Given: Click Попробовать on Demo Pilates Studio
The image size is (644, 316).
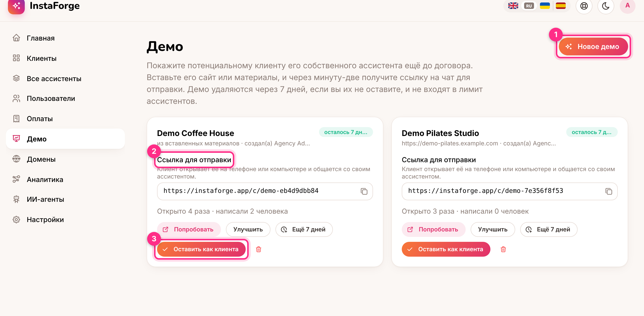Looking at the screenshot, I should (433, 229).
